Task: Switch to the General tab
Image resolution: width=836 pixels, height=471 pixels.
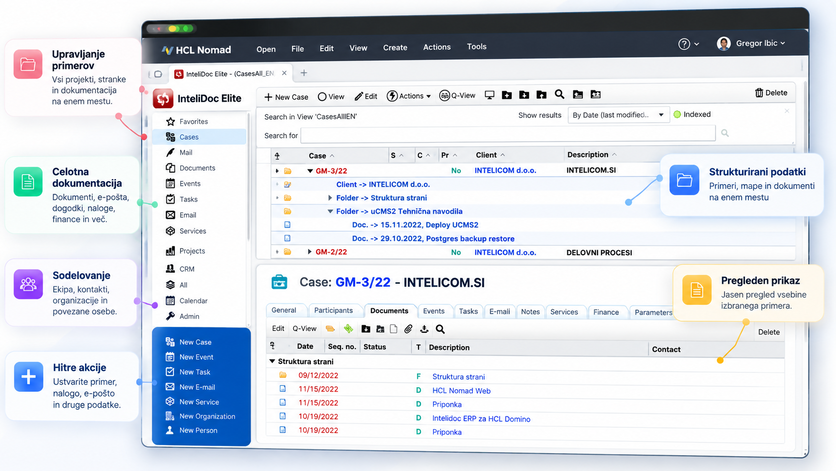Action: 284,310
